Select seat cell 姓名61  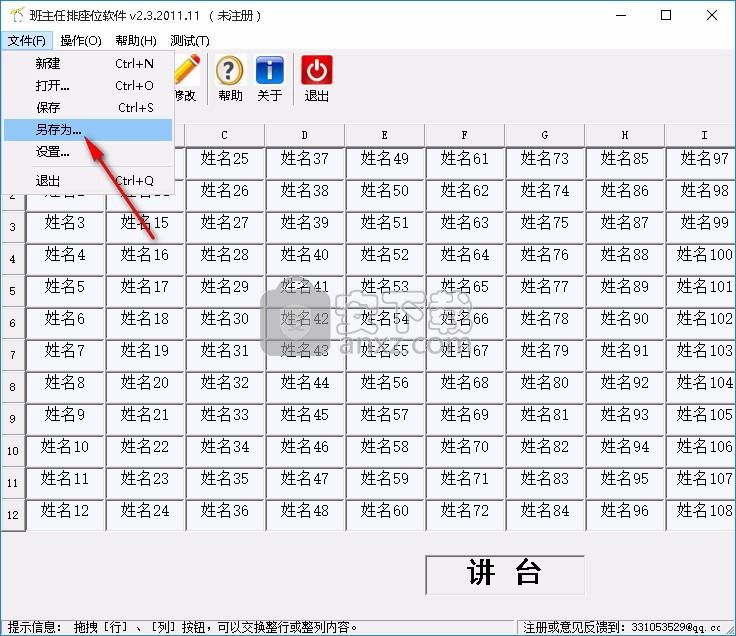tap(465, 163)
